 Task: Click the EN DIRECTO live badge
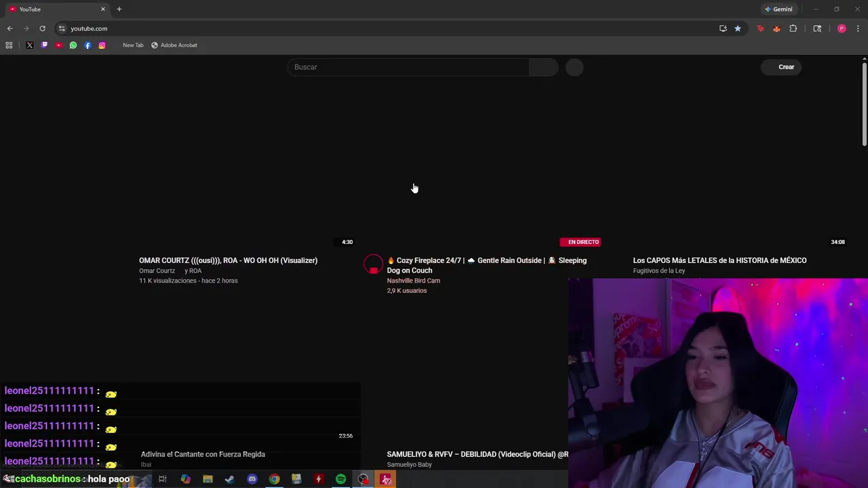click(580, 242)
